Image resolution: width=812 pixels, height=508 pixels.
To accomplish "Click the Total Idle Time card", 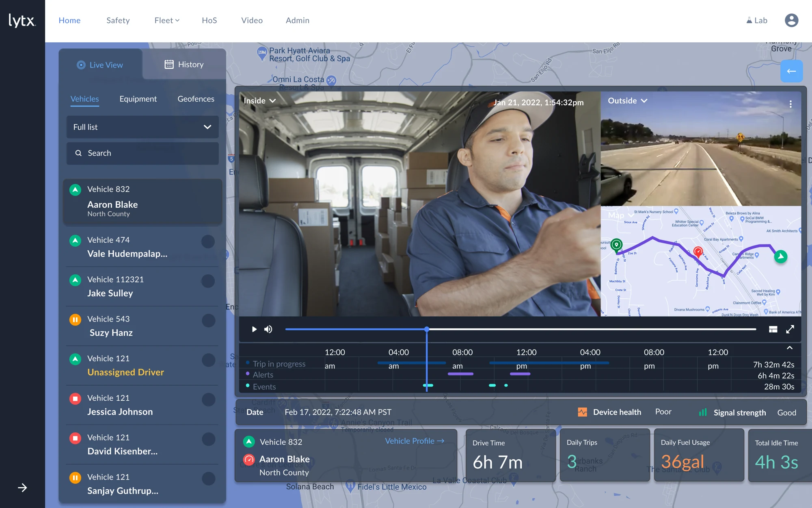I will pyautogui.click(x=780, y=455).
